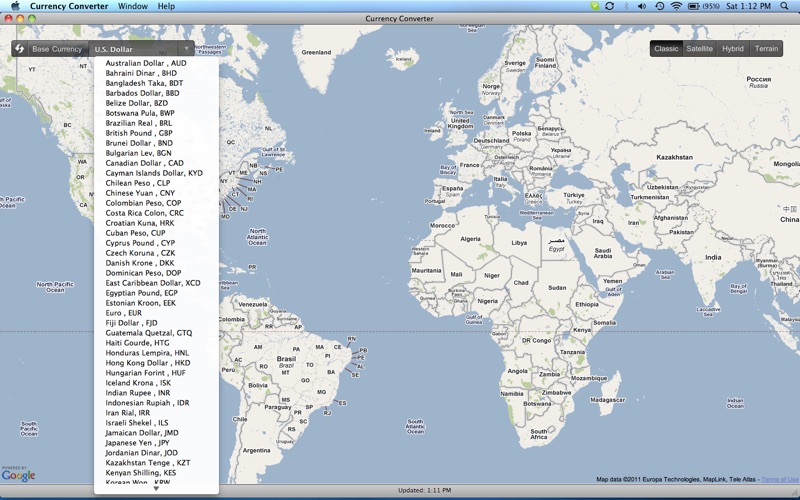
Task: Open the Help menu
Action: 166,6
